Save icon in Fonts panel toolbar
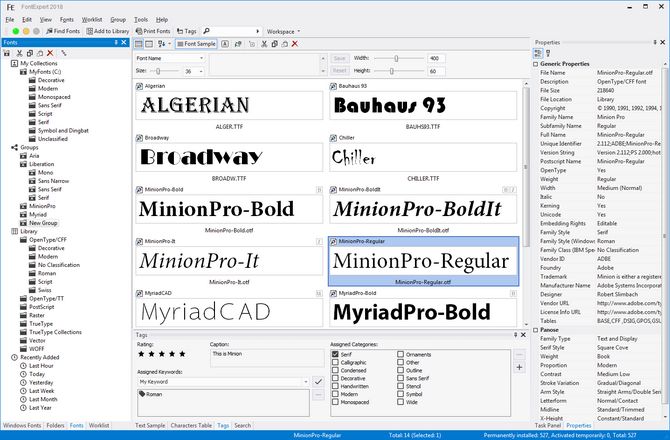Screen dimensions: 670x440 (7, 53)
